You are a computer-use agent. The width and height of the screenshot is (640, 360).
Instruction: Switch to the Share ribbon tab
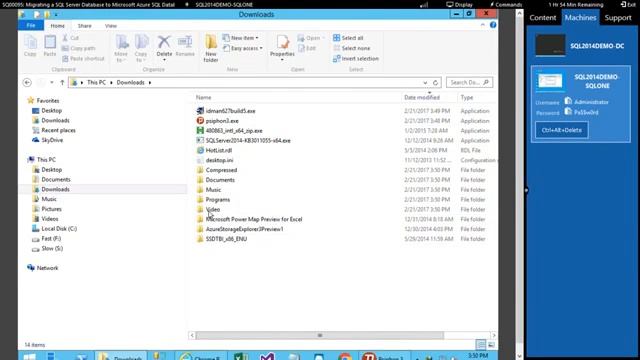tap(84, 26)
